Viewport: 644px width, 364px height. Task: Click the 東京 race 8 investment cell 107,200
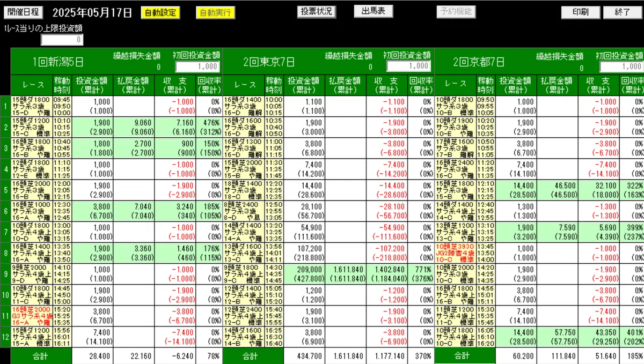304,253
